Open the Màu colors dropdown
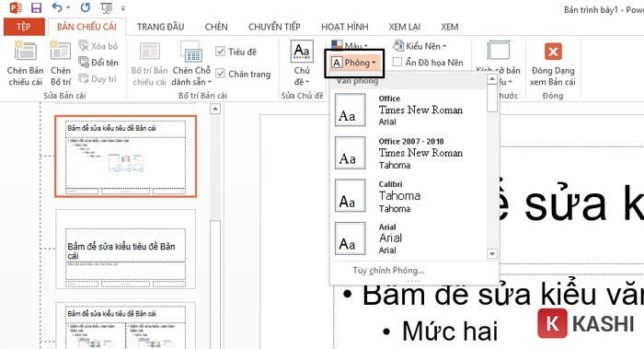 pyautogui.click(x=350, y=45)
